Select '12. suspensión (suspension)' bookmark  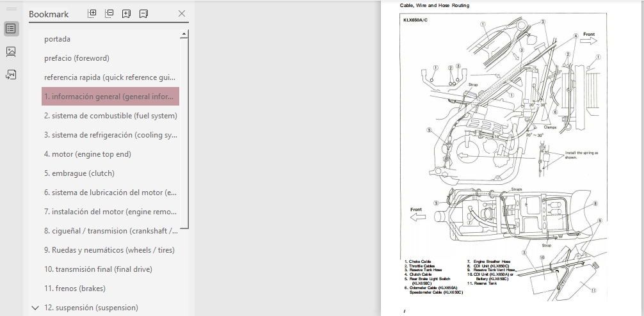[91, 308]
